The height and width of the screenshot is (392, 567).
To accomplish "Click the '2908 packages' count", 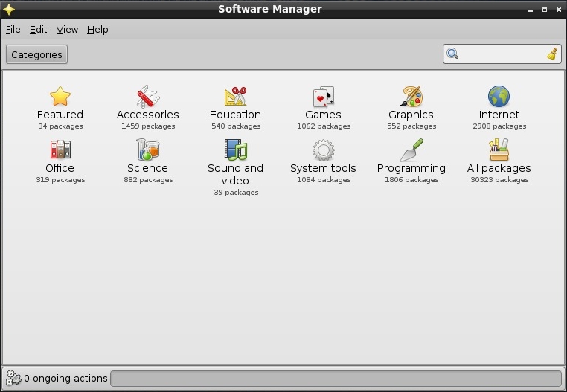I will pyautogui.click(x=499, y=126).
